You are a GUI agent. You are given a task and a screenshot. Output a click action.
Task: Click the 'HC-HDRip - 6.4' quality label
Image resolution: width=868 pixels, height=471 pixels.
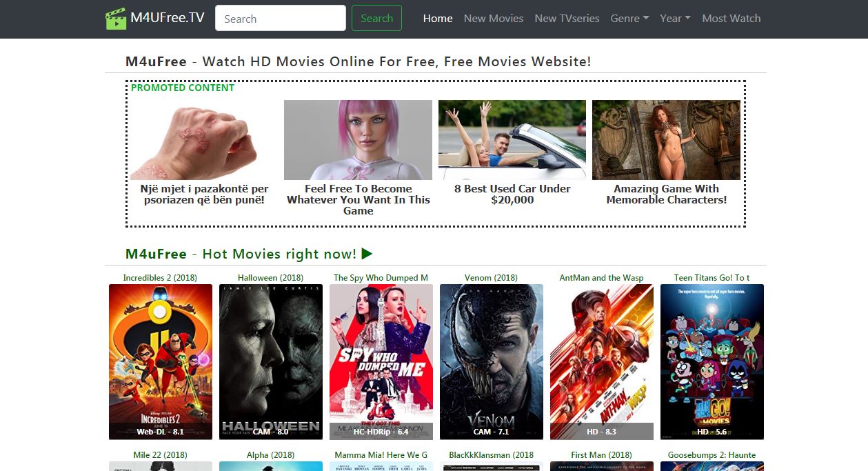click(x=381, y=432)
